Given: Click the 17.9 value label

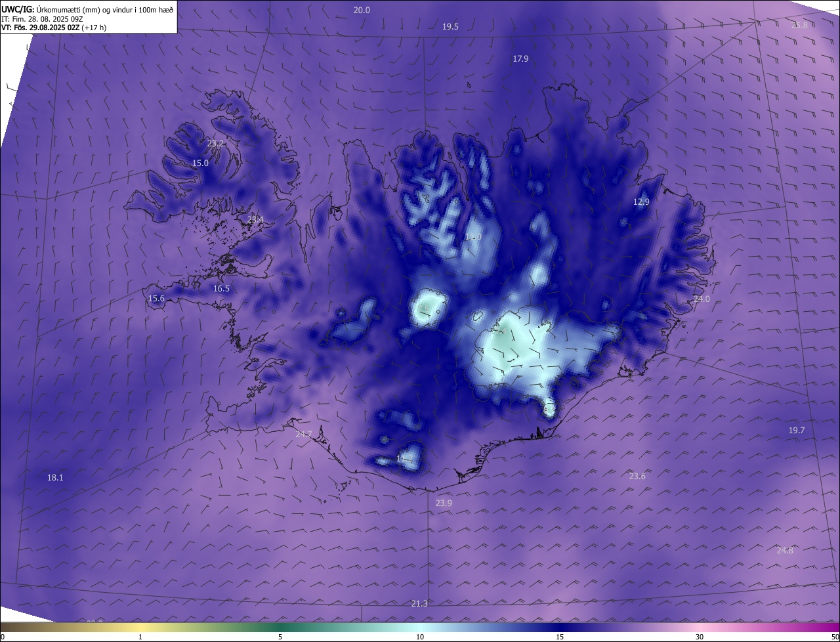Looking at the screenshot, I should (x=520, y=58).
